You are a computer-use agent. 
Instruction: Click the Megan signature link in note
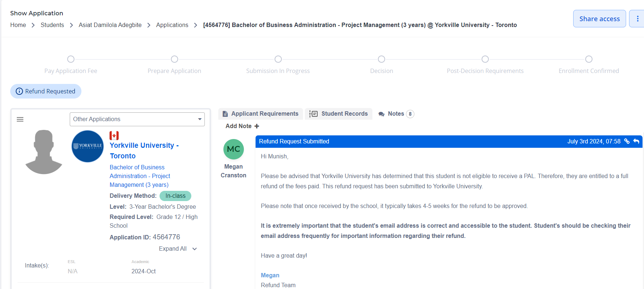[270, 275]
